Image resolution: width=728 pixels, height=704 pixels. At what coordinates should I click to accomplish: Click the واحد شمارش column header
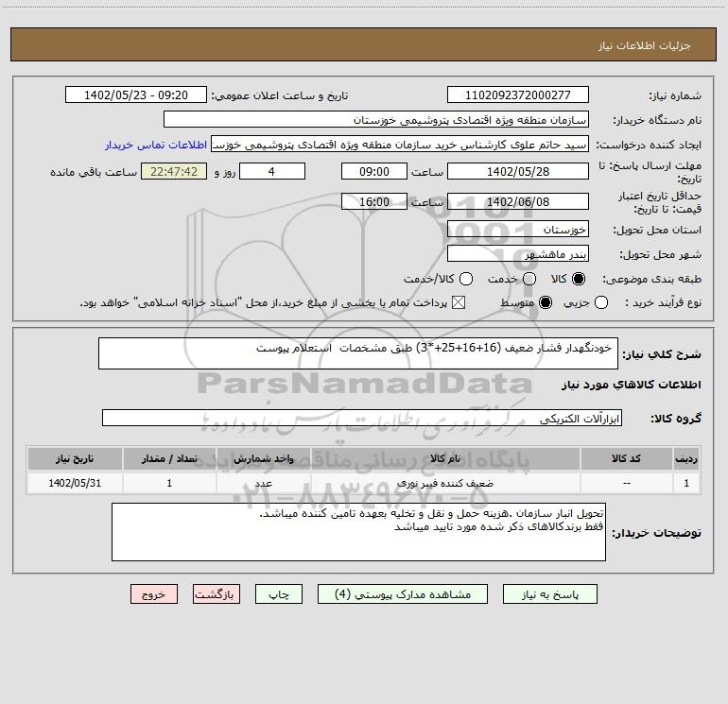tap(263, 458)
